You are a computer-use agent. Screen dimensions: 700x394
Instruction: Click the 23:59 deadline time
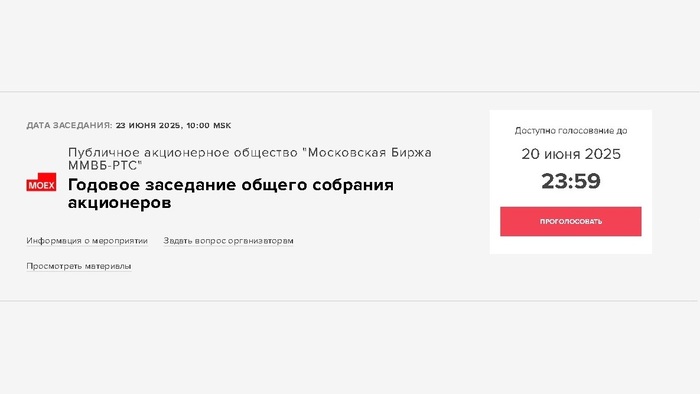(x=571, y=182)
